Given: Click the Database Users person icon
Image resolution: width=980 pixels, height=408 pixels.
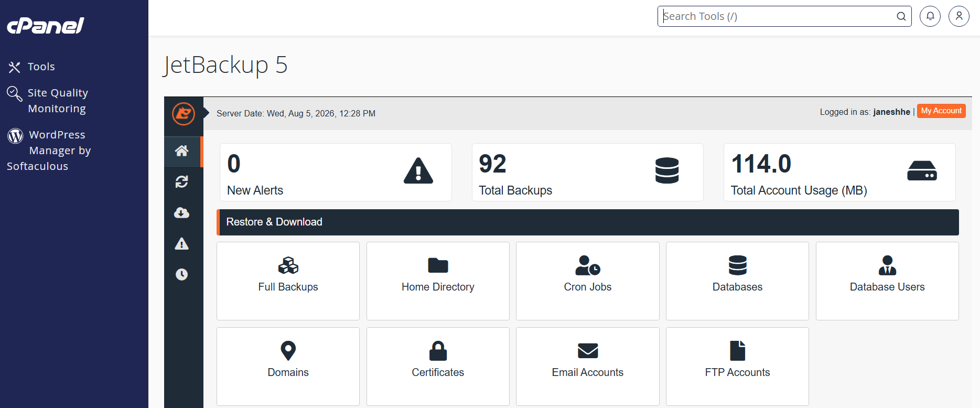Looking at the screenshot, I should [x=887, y=265].
